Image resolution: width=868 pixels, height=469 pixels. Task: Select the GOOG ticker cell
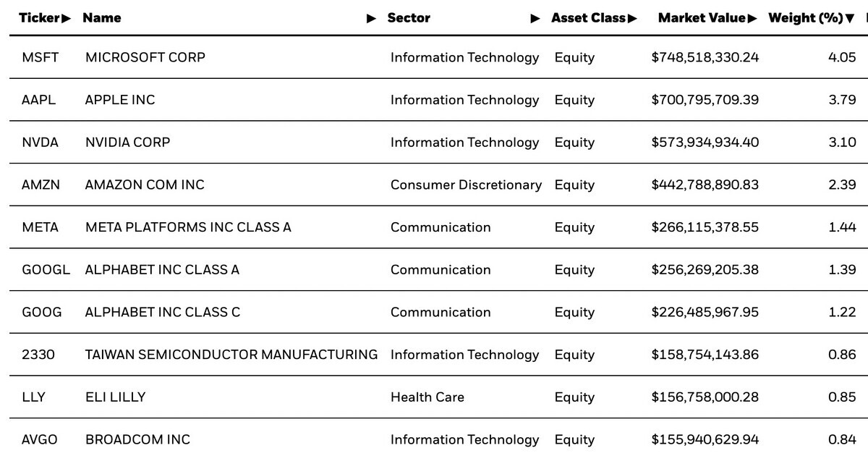pyautogui.click(x=42, y=313)
